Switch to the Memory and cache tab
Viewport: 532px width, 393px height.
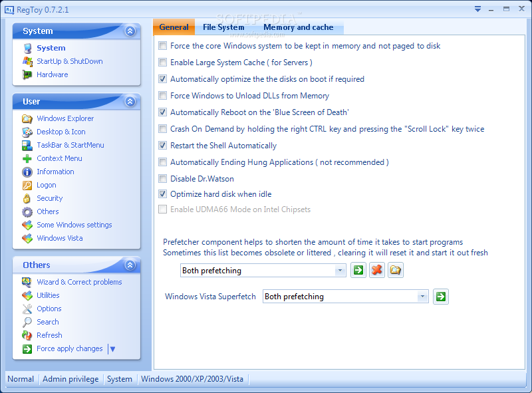point(299,27)
